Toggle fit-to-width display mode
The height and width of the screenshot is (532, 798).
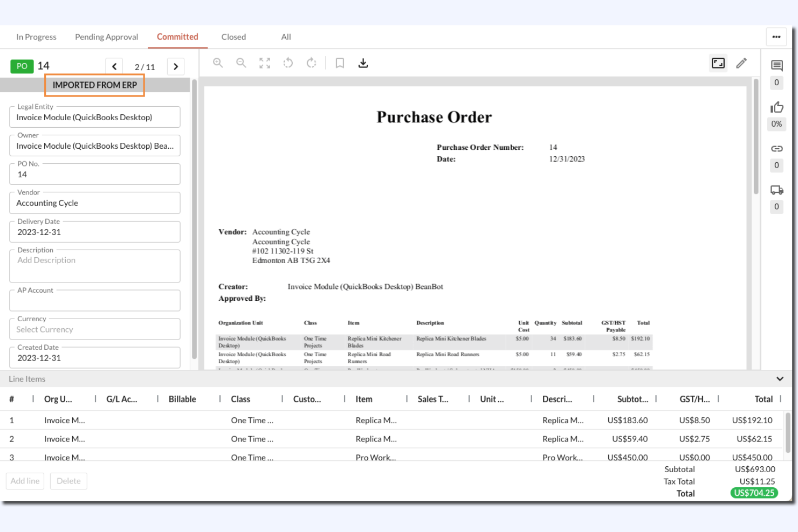click(718, 63)
